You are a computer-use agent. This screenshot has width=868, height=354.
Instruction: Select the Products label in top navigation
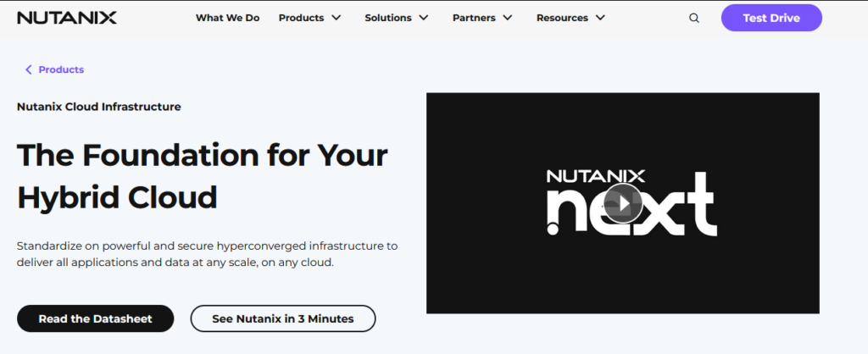(x=301, y=18)
